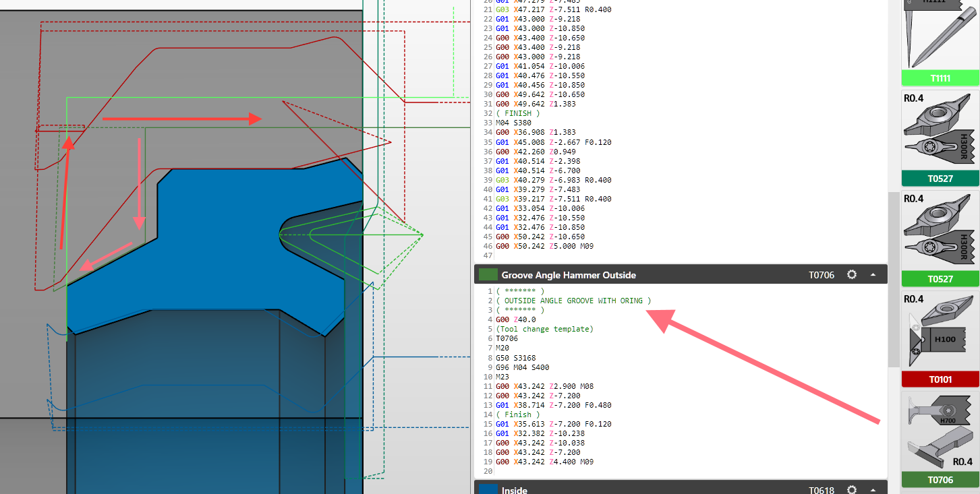This screenshot has width=980, height=494.
Task: Select the uppercase ( FINISH ) comment line
Action: tap(517, 113)
